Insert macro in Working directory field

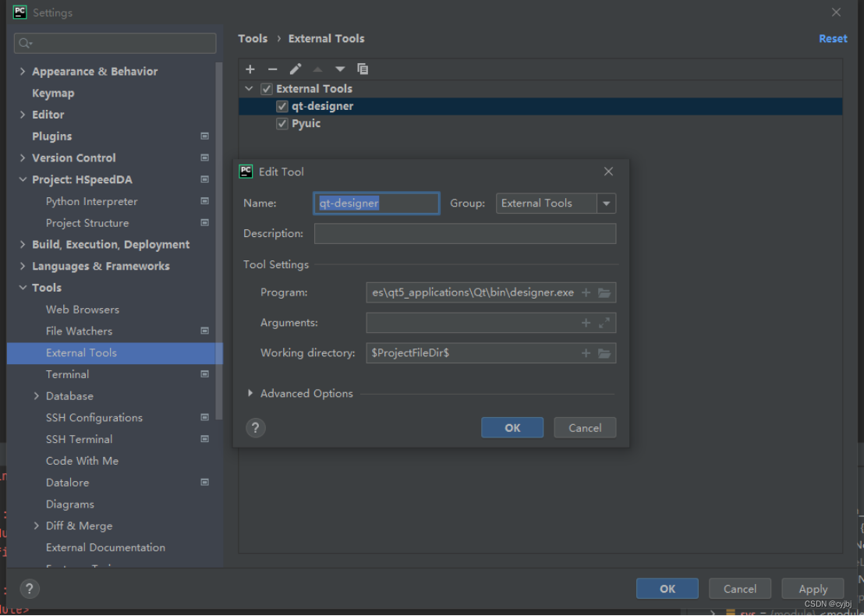tap(586, 353)
